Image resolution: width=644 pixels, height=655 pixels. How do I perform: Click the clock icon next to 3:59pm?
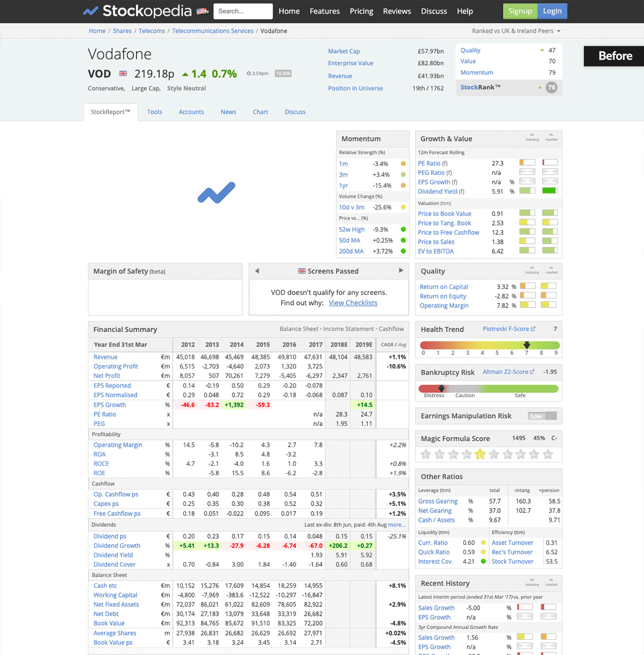248,73
